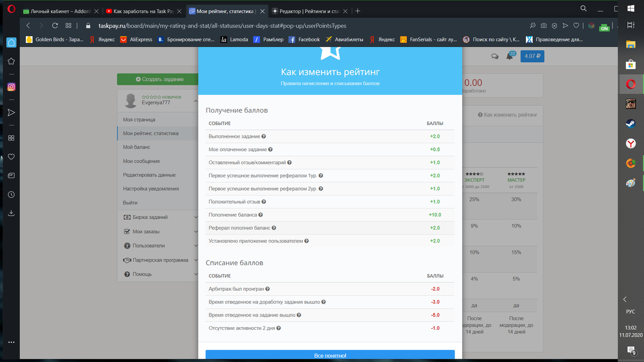Screen dimensions: 644x362
Task: Open downloads icon in Opera sidebar
Action: click(x=11, y=213)
